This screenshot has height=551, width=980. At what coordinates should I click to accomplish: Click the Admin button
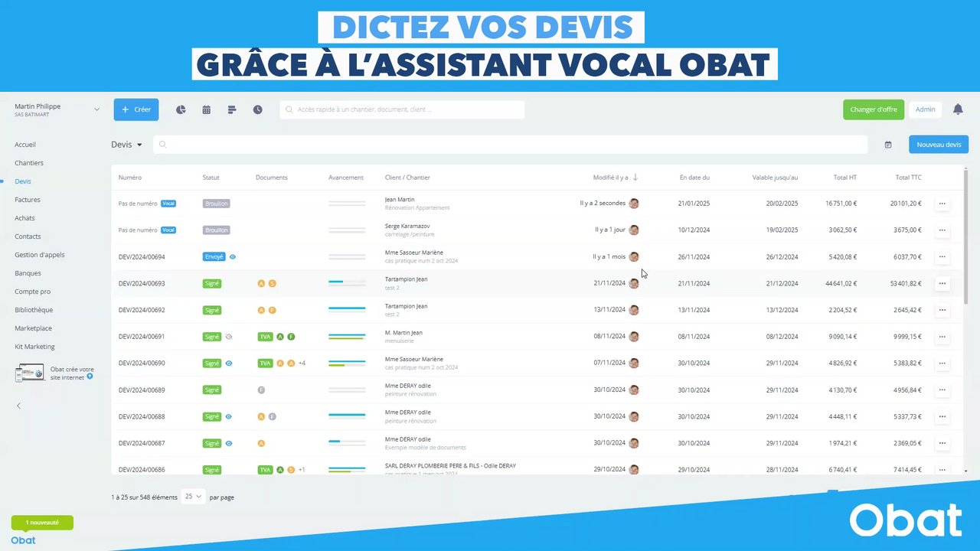coord(926,109)
